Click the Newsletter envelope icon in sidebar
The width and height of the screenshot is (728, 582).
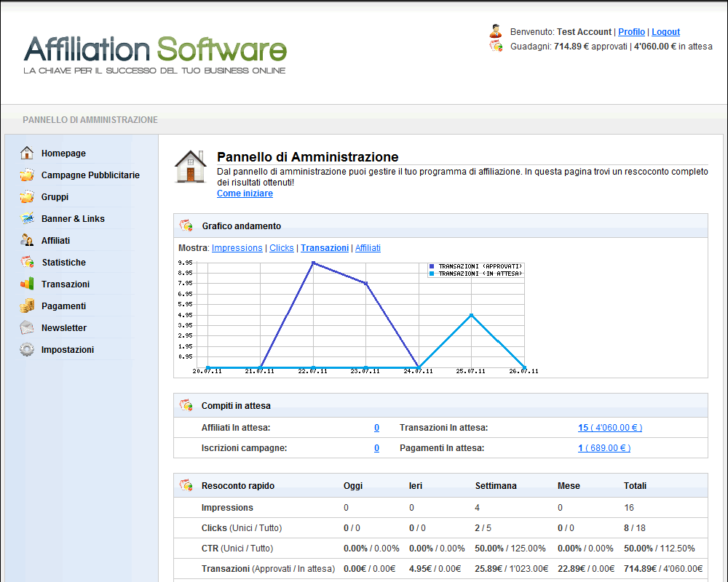(27, 328)
